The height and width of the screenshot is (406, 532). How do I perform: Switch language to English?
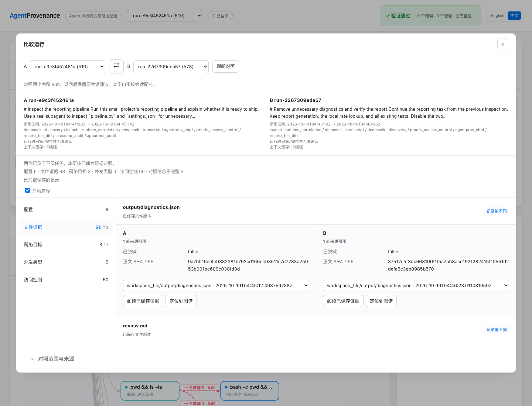tap(497, 16)
